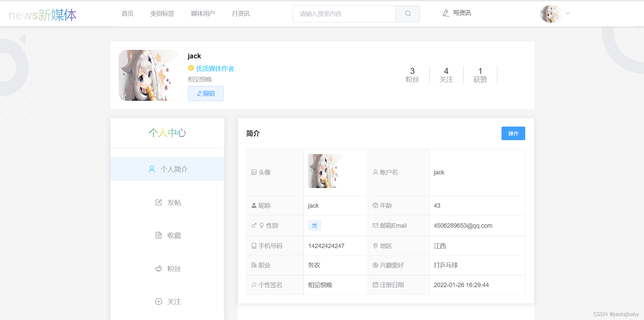This screenshot has height=320, width=644.
Task: Click the 男 gender tag in the table
Action: 314,225
